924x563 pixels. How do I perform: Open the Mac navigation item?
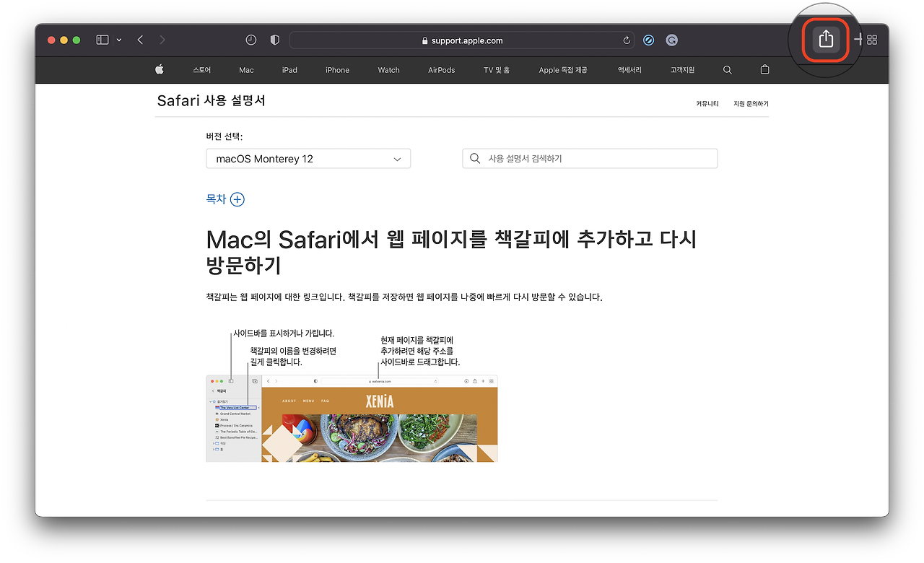[x=246, y=70]
